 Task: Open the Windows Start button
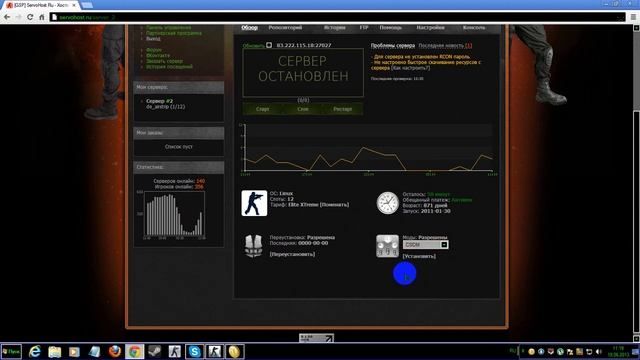[x=11, y=351]
